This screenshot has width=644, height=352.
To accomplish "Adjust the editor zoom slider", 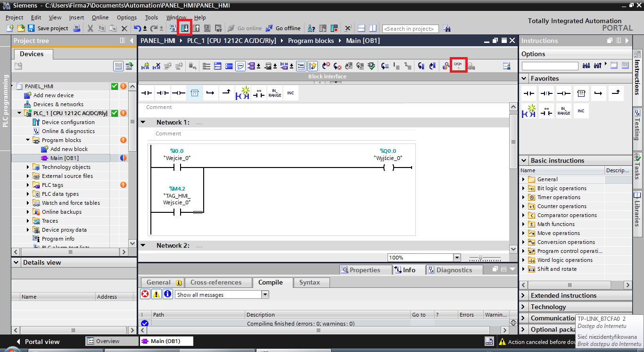I will tap(480, 258).
